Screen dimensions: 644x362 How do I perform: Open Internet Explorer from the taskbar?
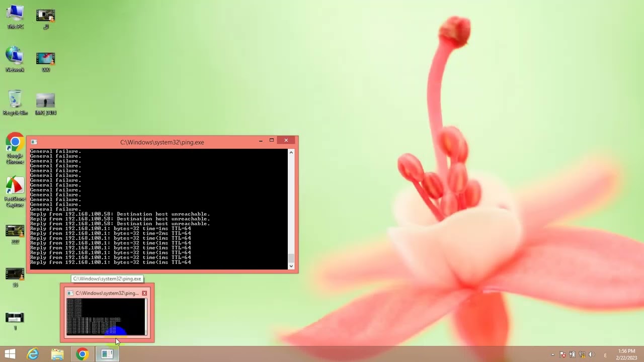[33, 354]
